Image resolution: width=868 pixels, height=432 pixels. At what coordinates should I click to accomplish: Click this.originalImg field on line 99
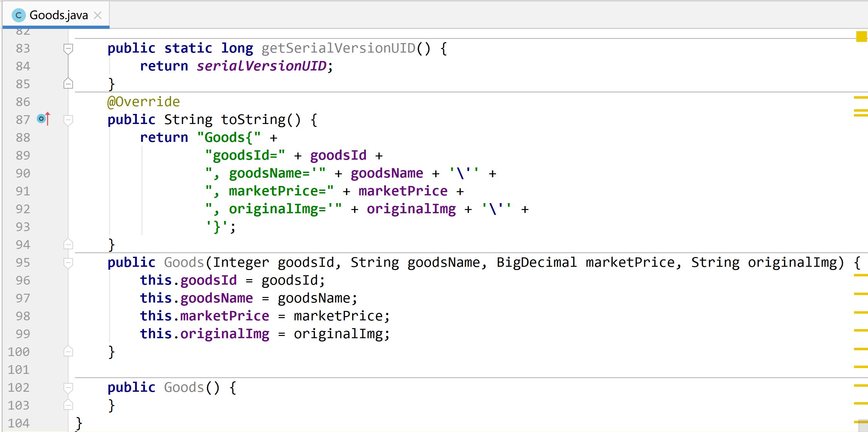click(x=225, y=334)
